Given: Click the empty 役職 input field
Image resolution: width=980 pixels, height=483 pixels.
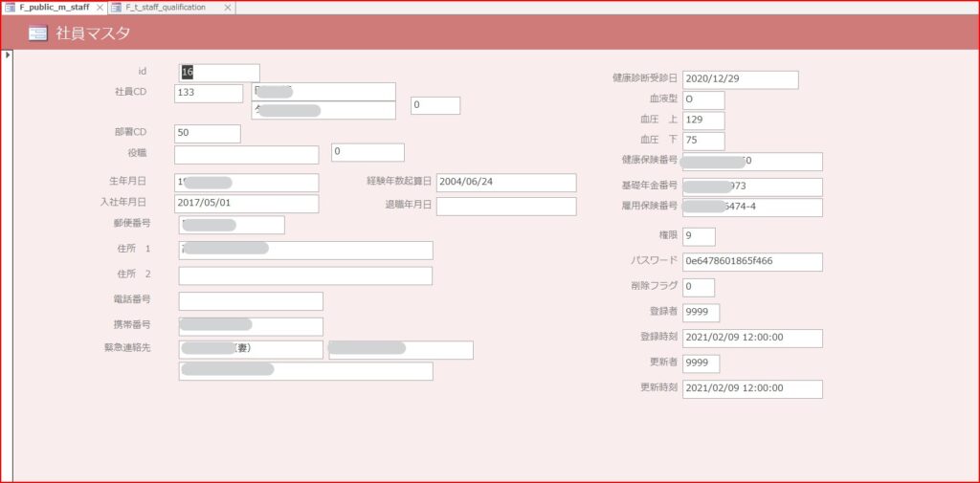Looking at the screenshot, I should [x=246, y=155].
